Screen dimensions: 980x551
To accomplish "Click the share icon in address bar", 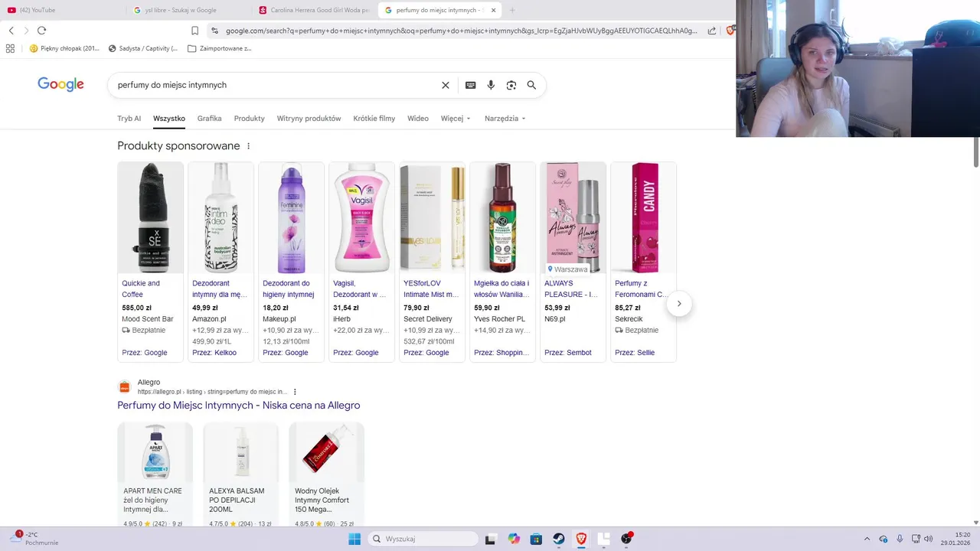I will point(712,31).
